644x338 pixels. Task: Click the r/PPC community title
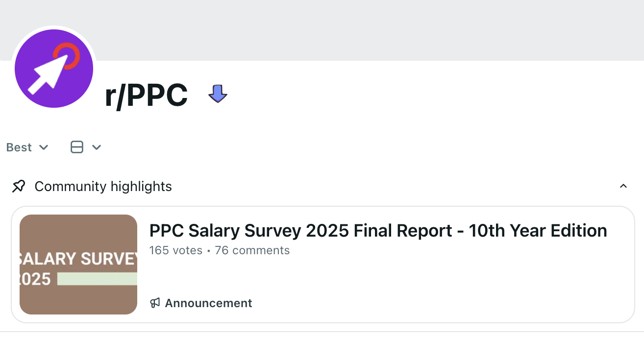pyautogui.click(x=146, y=95)
